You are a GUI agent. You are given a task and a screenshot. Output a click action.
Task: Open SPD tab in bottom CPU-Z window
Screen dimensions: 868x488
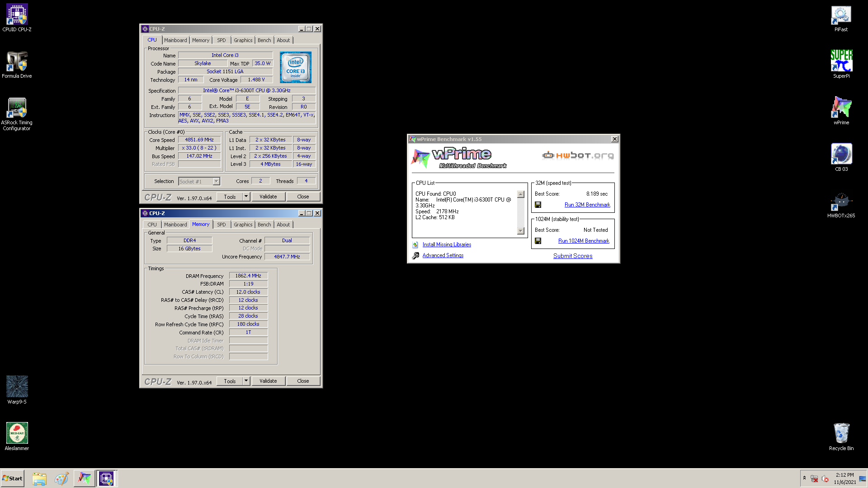click(221, 225)
